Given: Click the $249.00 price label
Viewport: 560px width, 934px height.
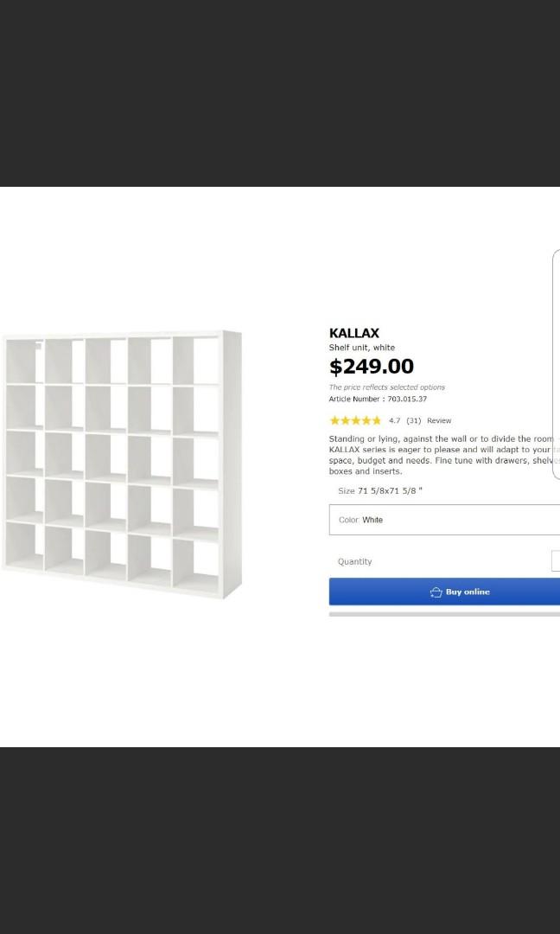Looking at the screenshot, I should pyautogui.click(x=372, y=367).
